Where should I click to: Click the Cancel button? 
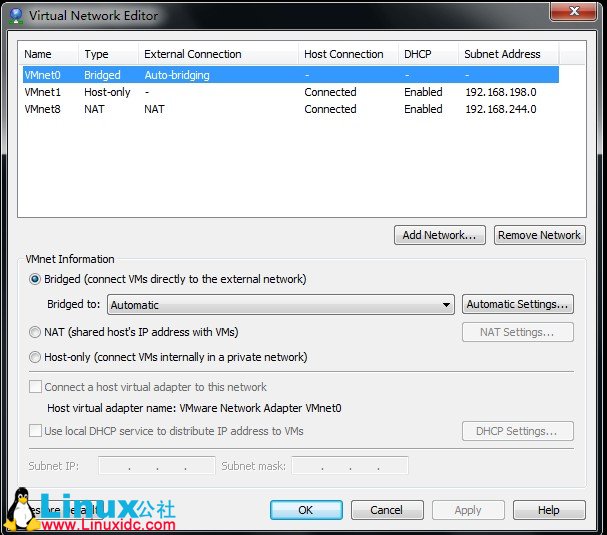point(387,510)
